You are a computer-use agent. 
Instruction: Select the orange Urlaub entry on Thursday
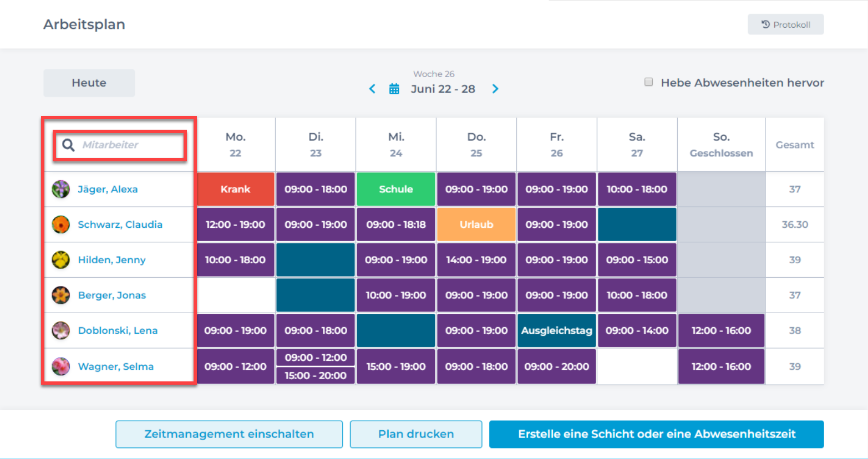tap(476, 225)
